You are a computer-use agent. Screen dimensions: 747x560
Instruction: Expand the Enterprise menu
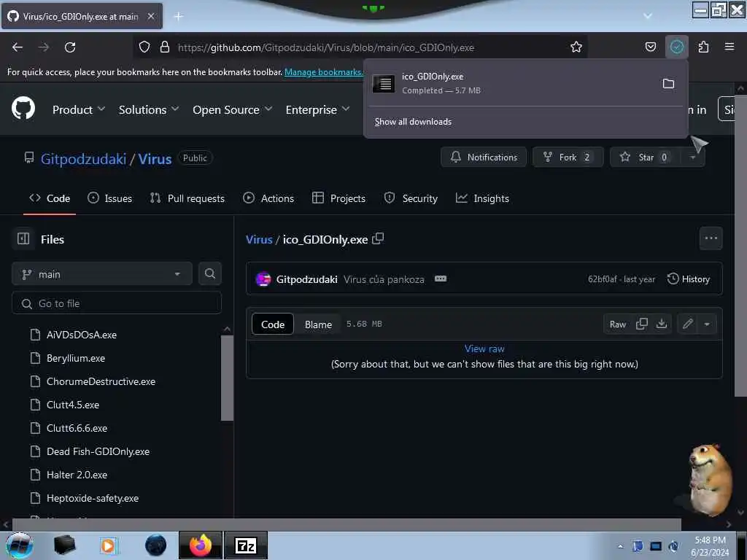[x=318, y=109]
